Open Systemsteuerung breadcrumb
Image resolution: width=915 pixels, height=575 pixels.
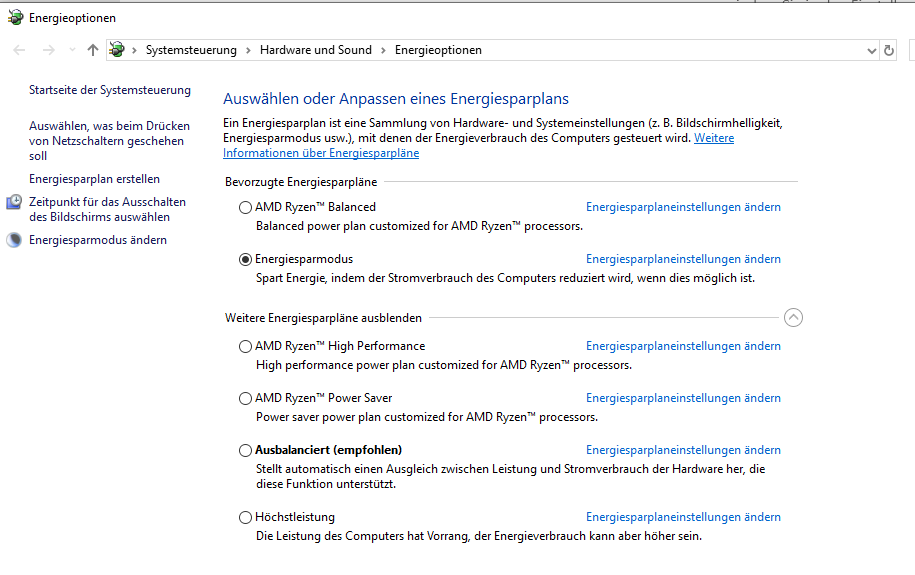click(191, 50)
